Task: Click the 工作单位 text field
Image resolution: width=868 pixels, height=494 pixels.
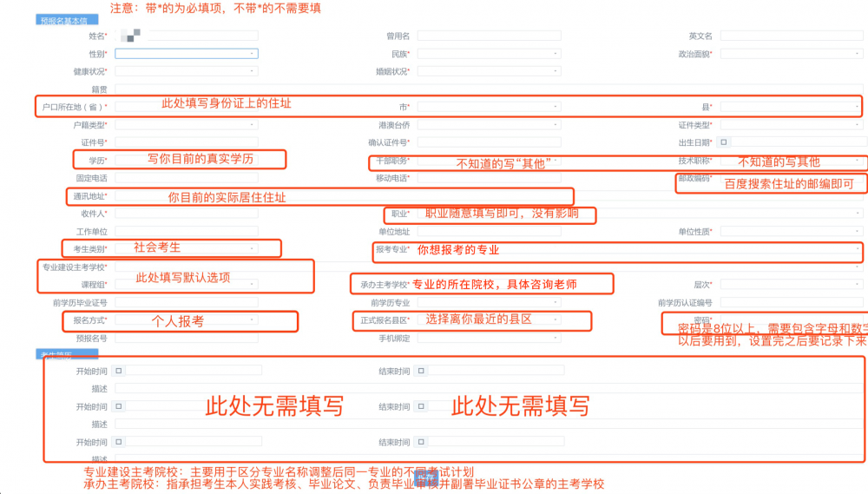Action: tap(186, 232)
